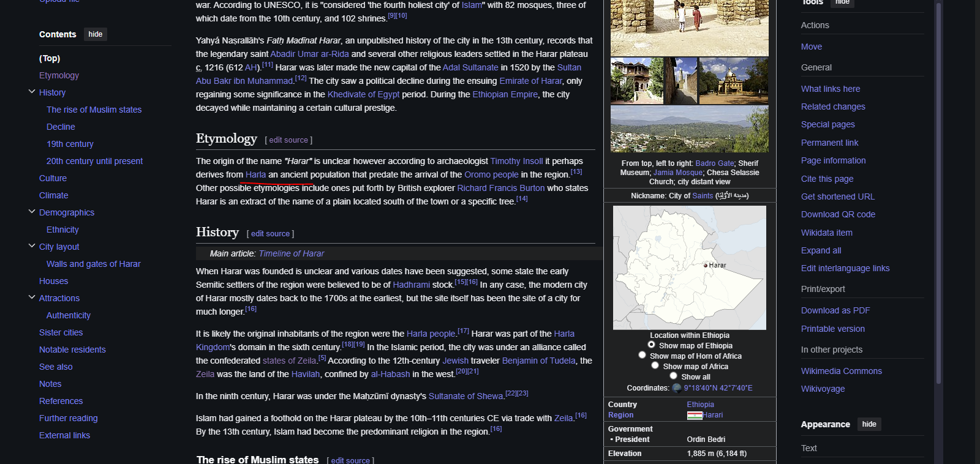Toggle the Attractions chevron in Contents
Viewport: 980px width, 464px height.
pyautogui.click(x=32, y=297)
